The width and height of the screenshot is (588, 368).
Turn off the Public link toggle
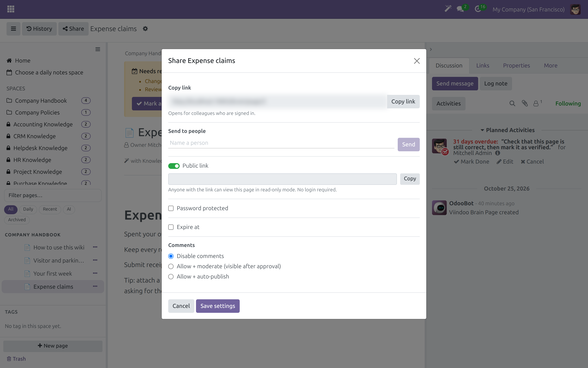pos(174,166)
